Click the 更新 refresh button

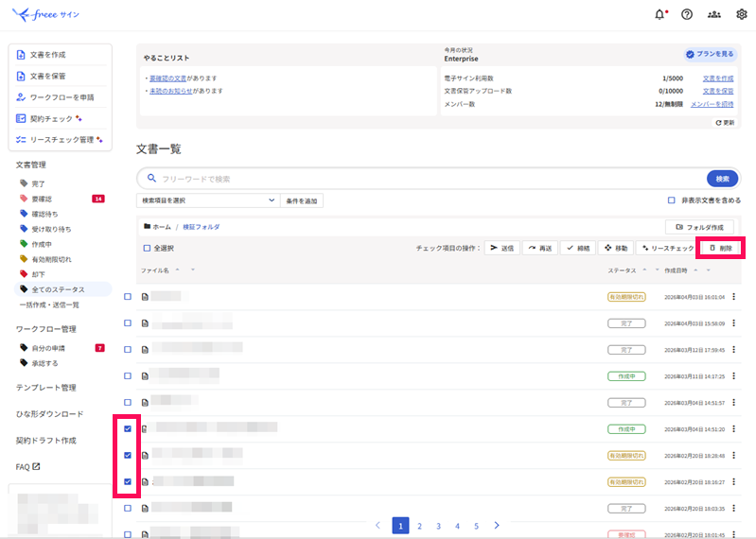[725, 123]
